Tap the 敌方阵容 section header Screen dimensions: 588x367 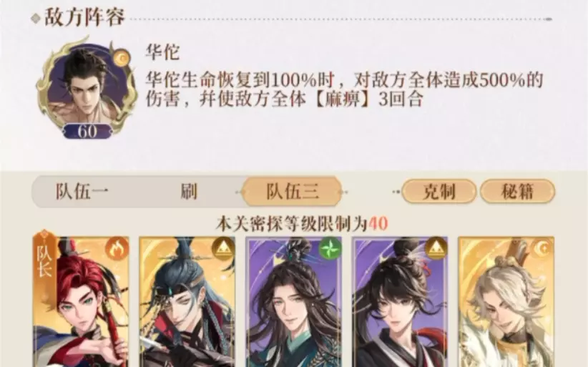[x=84, y=17]
